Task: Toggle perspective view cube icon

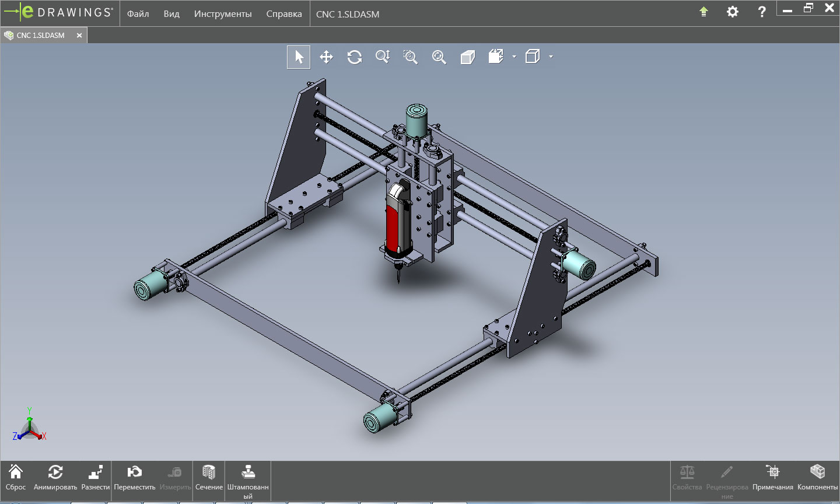Action: (x=467, y=57)
